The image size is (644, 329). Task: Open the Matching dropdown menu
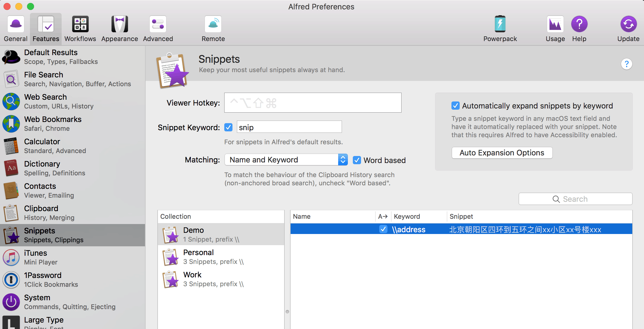[286, 160]
